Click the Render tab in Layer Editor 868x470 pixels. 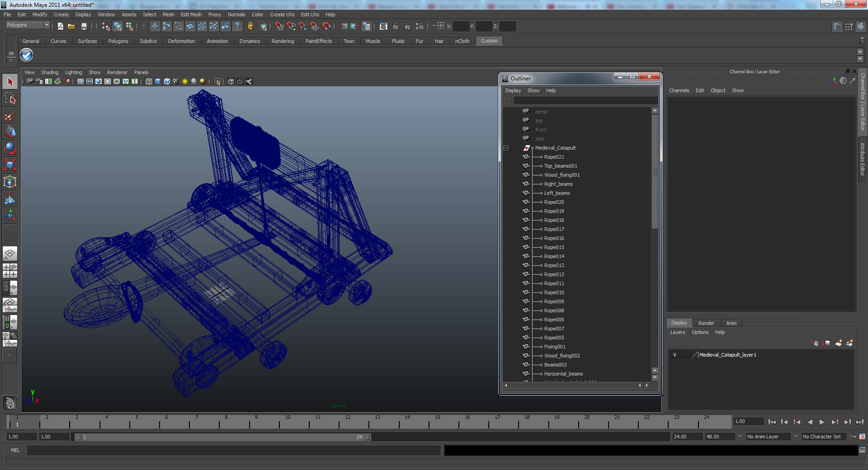tap(706, 323)
